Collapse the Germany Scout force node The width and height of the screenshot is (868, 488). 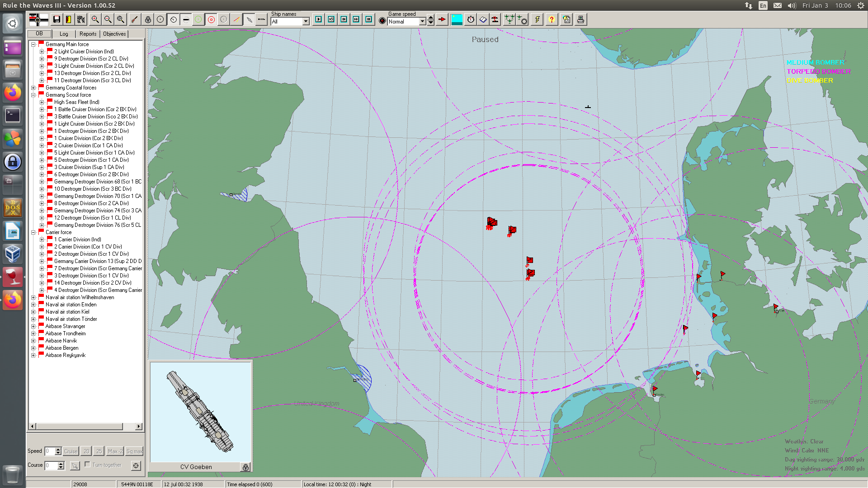33,95
